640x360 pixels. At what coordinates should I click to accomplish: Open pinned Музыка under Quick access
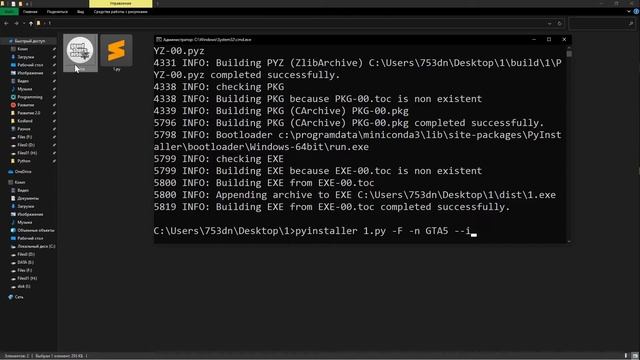[24, 89]
